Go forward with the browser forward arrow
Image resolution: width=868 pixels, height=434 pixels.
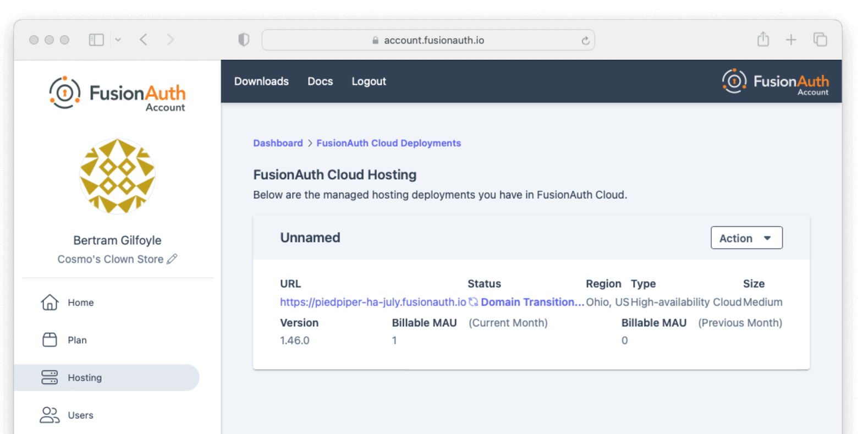[171, 40]
